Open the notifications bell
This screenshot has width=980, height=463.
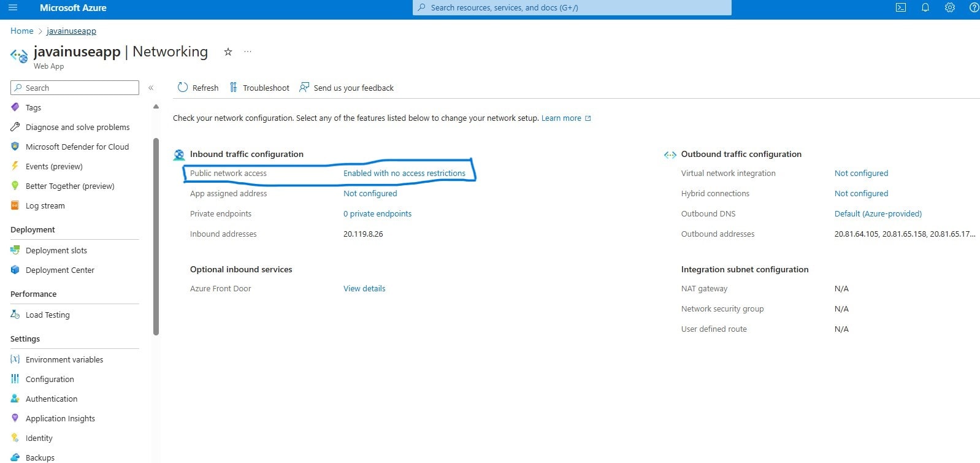(x=925, y=7)
